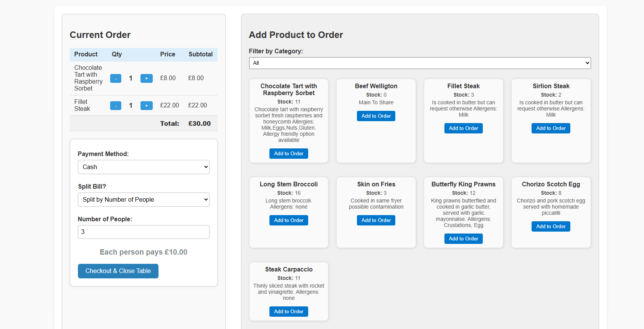Click the Qty column header
Image resolution: width=644 pixels, height=329 pixels.
(x=117, y=54)
